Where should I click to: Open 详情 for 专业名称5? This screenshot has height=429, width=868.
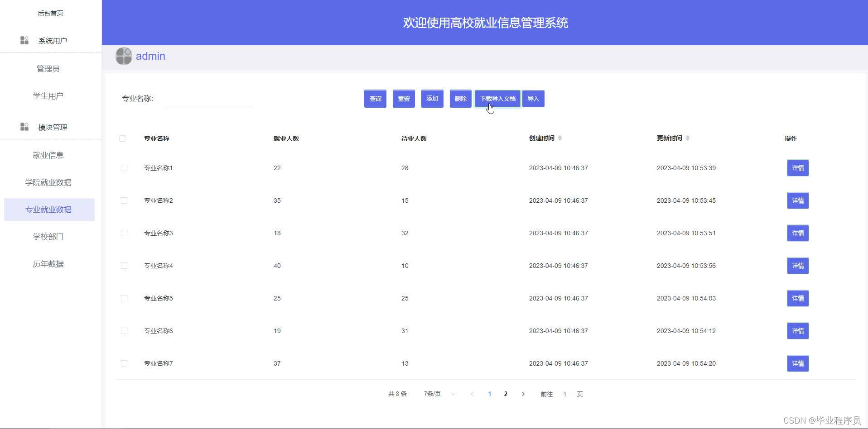798,298
